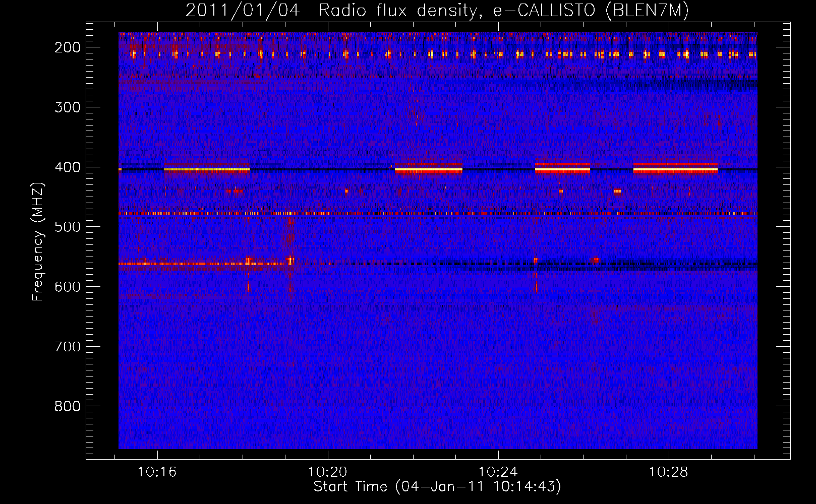Image resolution: width=816 pixels, height=504 pixels.
Task: Click the 'Start Time (04-Jan-11 10:14:43)' label
Action: (437, 487)
